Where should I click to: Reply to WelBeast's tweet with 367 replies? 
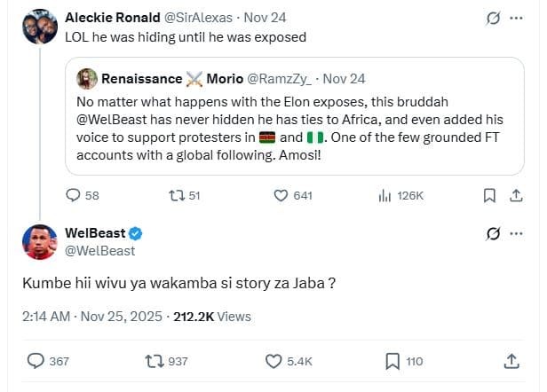(37, 361)
